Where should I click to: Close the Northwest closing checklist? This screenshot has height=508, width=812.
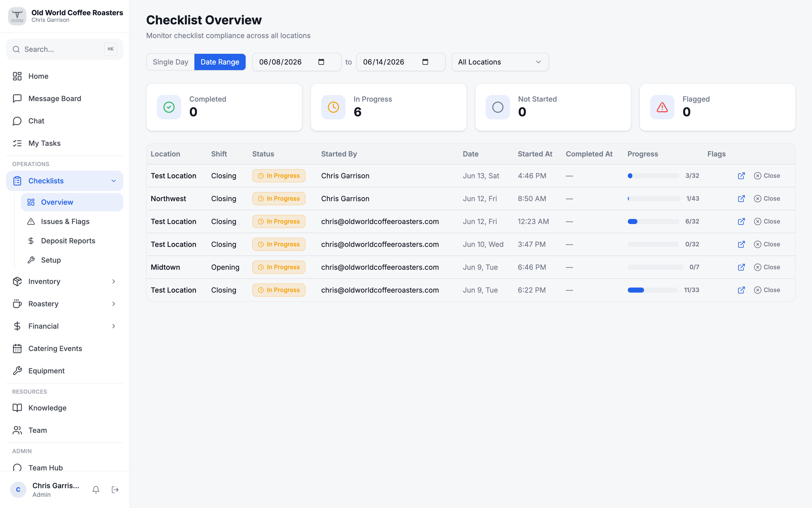[x=767, y=199]
